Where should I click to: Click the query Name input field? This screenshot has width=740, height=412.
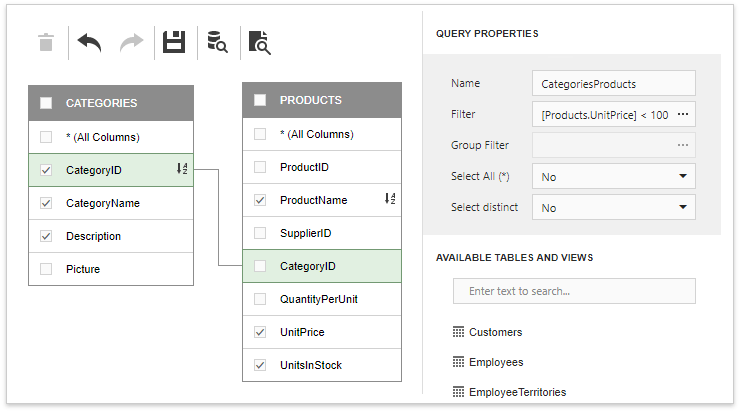[x=614, y=83]
